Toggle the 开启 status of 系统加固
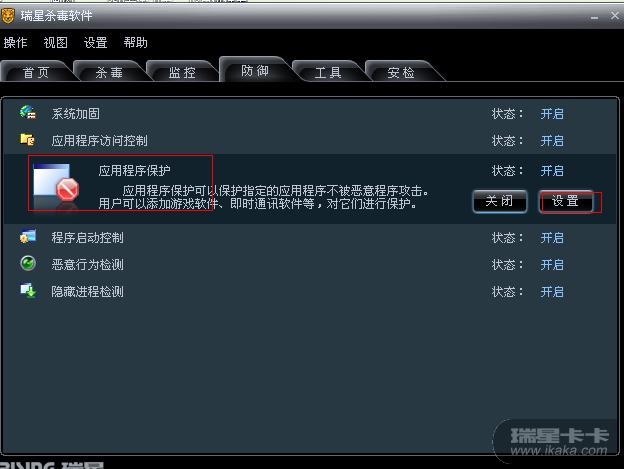The height and width of the screenshot is (469, 624). pyautogui.click(x=552, y=114)
